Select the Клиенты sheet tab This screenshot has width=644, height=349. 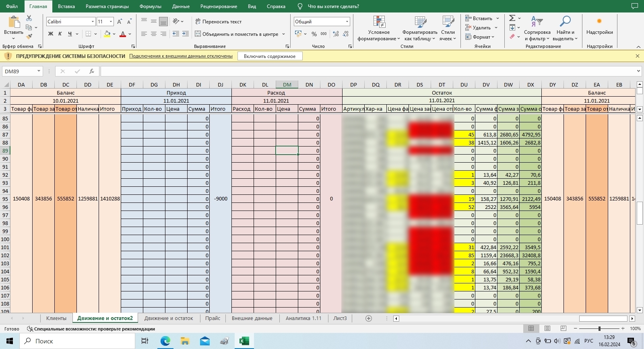tap(56, 318)
